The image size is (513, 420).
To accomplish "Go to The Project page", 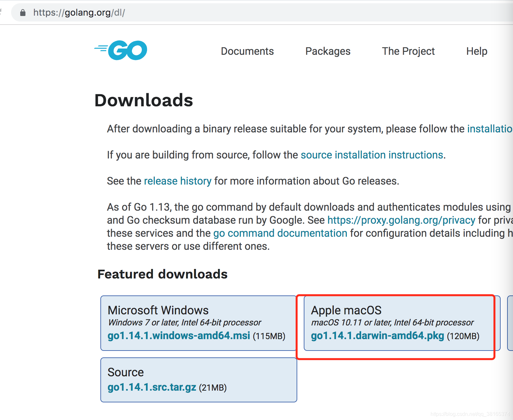I will coord(408,51).
